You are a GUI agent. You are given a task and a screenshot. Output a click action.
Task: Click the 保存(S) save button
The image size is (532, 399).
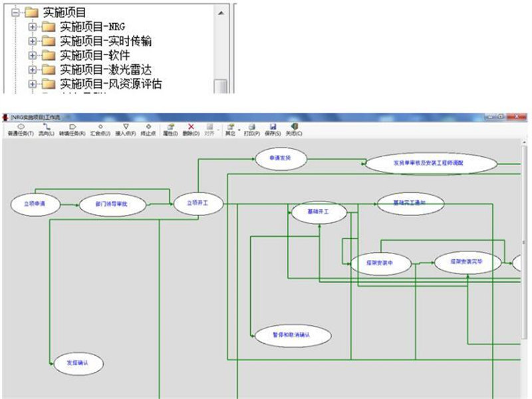273,130
